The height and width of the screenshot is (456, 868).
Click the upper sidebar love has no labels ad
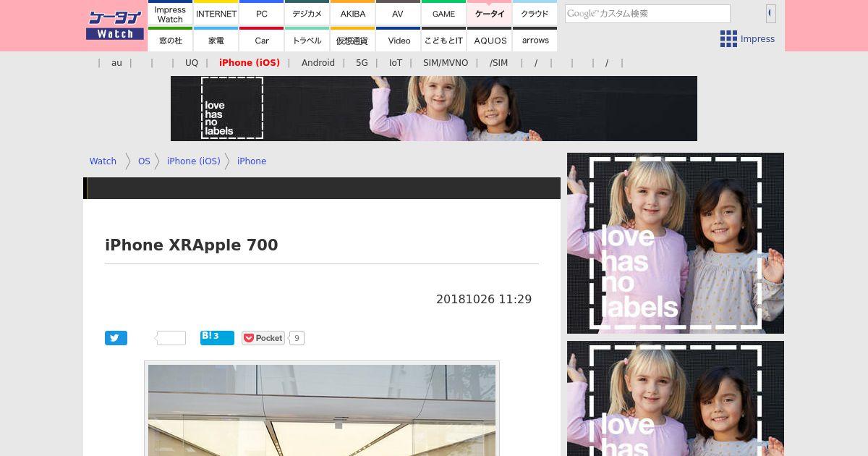pos(676,243)
